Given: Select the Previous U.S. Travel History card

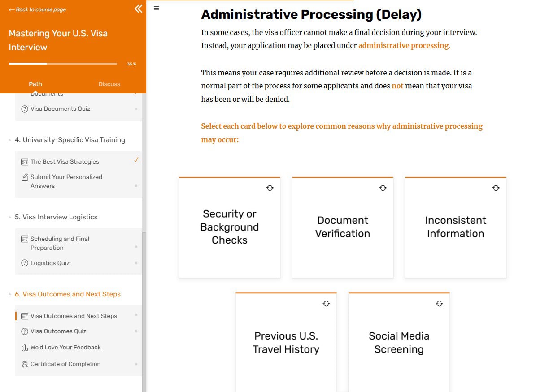Looking at the screenshot, I should point(286,342).
